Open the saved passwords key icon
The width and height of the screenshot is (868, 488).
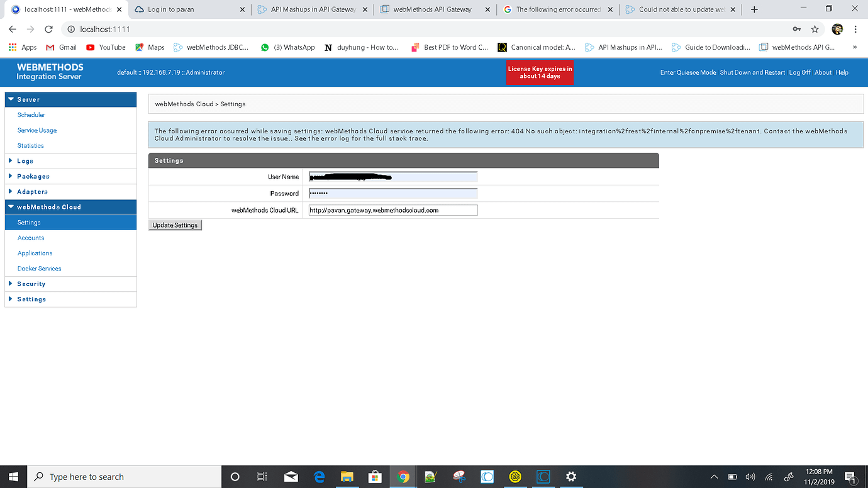[796, 30]
